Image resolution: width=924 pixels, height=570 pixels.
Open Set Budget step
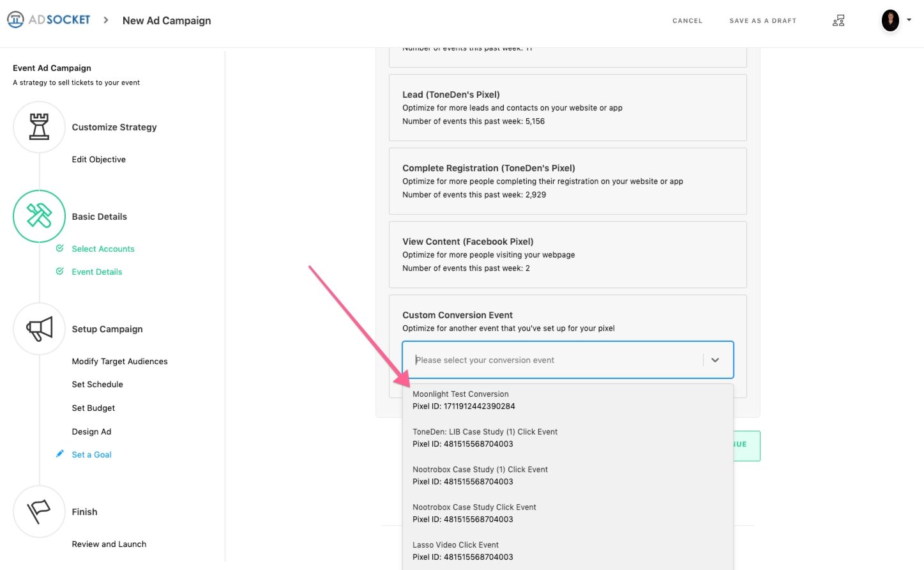point(93,408)
